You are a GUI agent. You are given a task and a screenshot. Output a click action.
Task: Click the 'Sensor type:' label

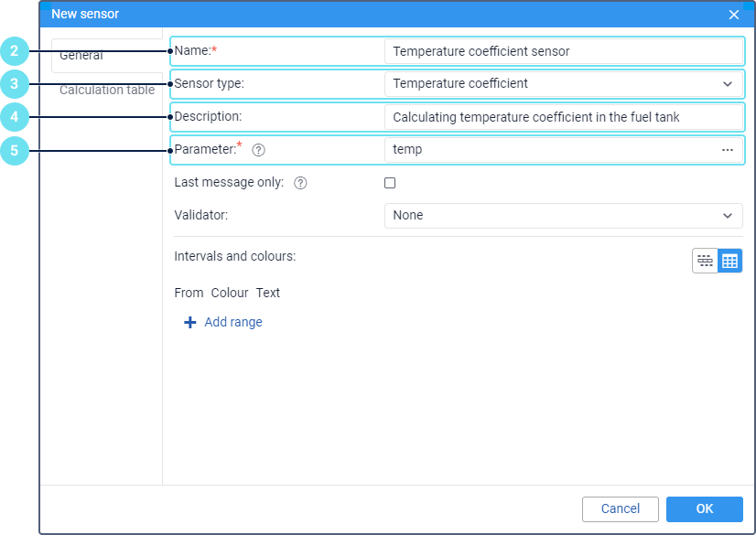click(x=210, y=83)
